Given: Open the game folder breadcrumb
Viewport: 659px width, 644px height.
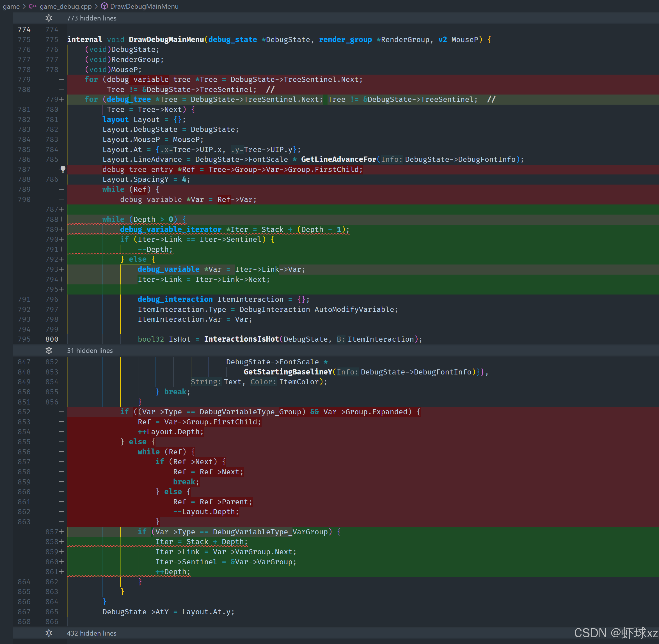Looking at the screenshot, I should [11, 6].
